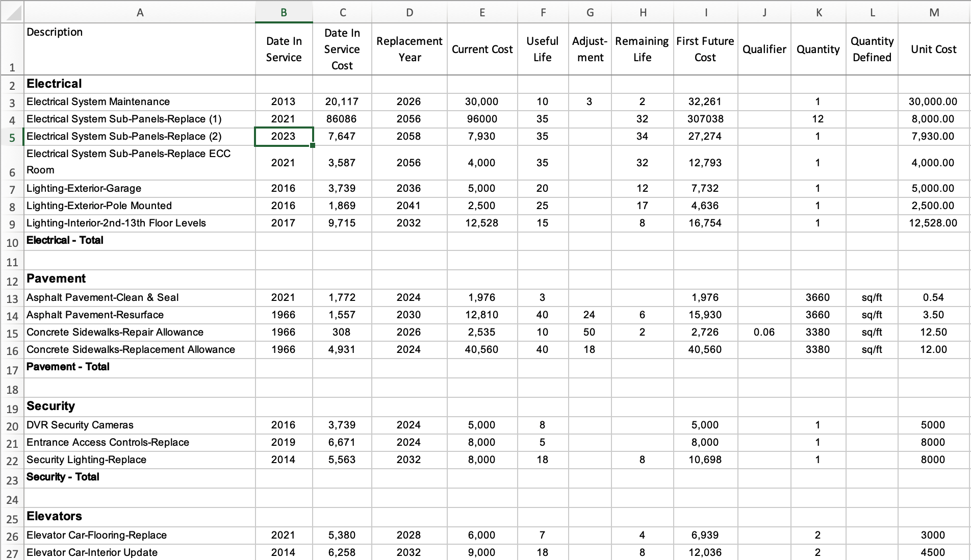Select column B header
The image size is (971, 560).
point(284,13)
